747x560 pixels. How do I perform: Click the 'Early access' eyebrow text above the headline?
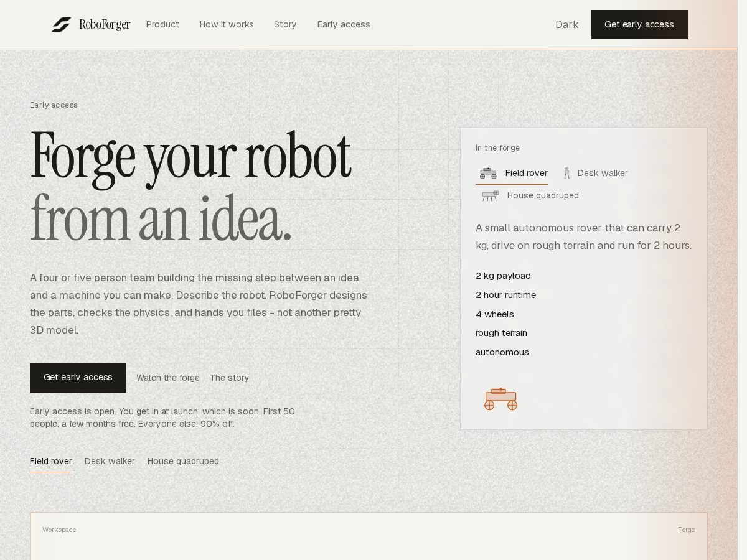click(54, 105)
